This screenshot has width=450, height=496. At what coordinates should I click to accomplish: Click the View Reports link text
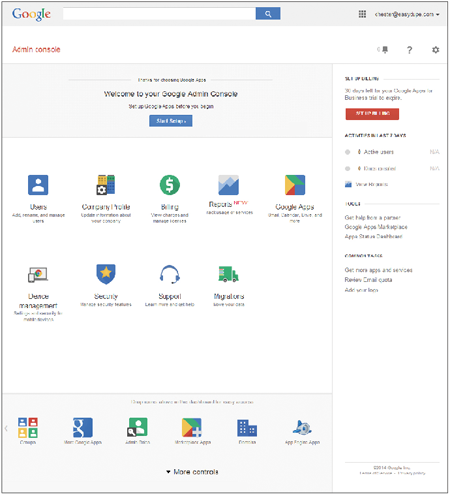tap(372, 184)
